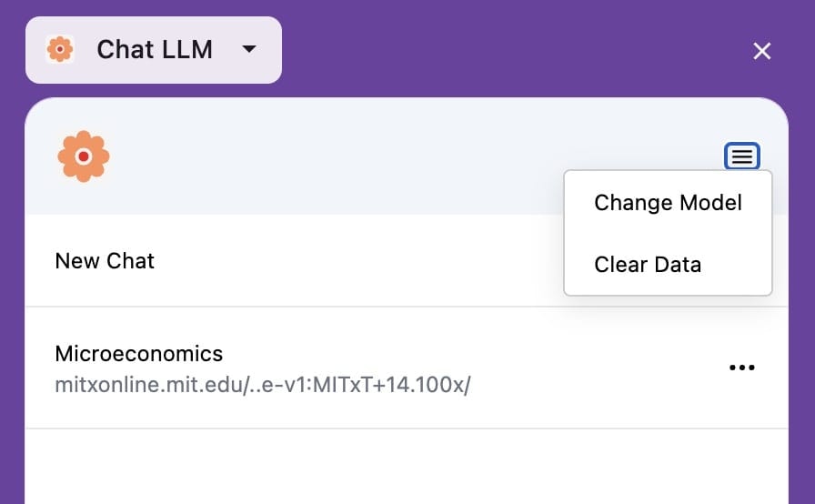Click the blank space right of the Microeconomics title
The height and width of the screenshot is (504, 815).
455,353
